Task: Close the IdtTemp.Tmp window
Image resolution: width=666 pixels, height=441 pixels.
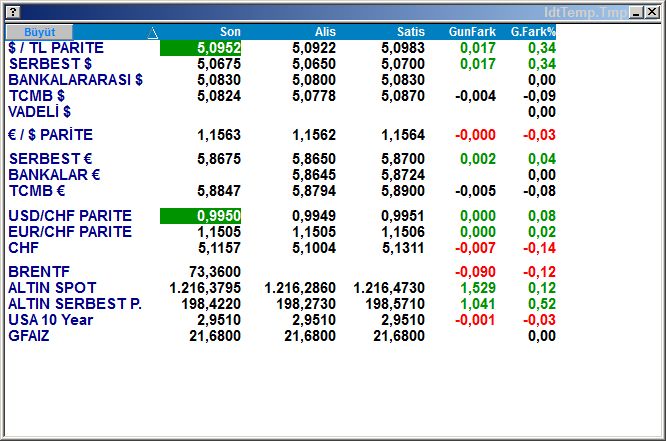Action: pos(654,10)
